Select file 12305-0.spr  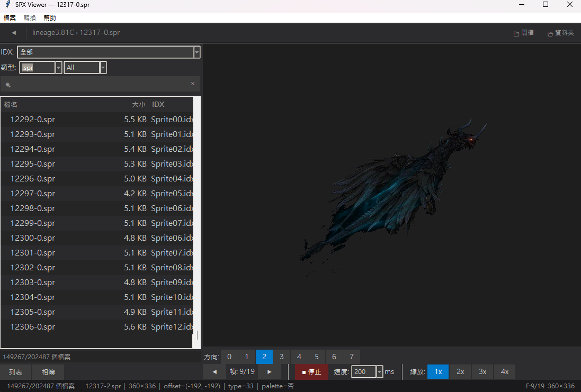click(97, 312)
